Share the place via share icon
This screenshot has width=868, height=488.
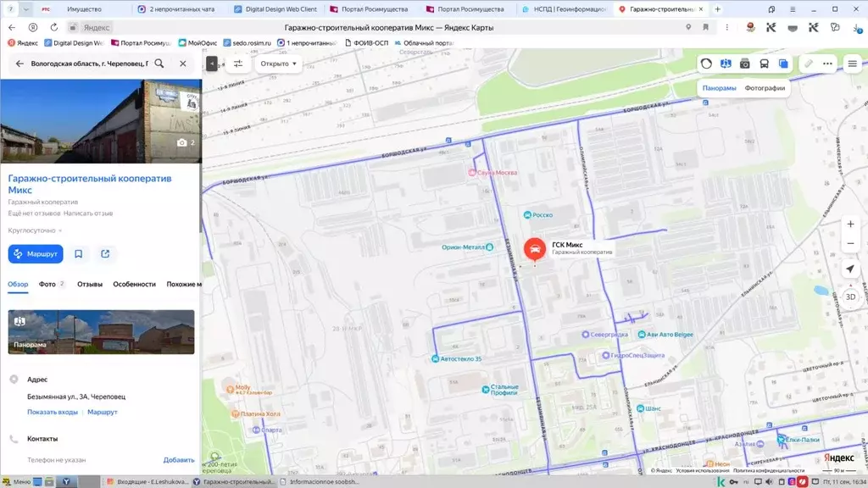pos(105,254)
